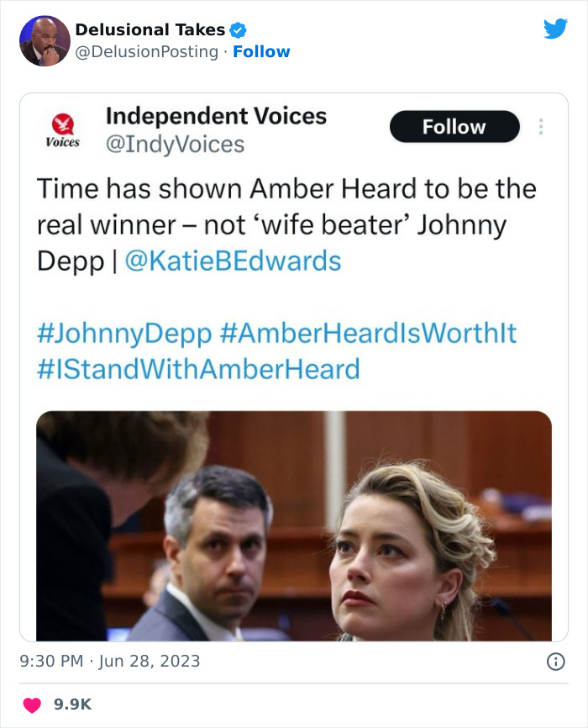This screenshot has height=728, width=588.
Task: Click the blue verified badge
Action: pyautogui.click(x=238, y=30)
